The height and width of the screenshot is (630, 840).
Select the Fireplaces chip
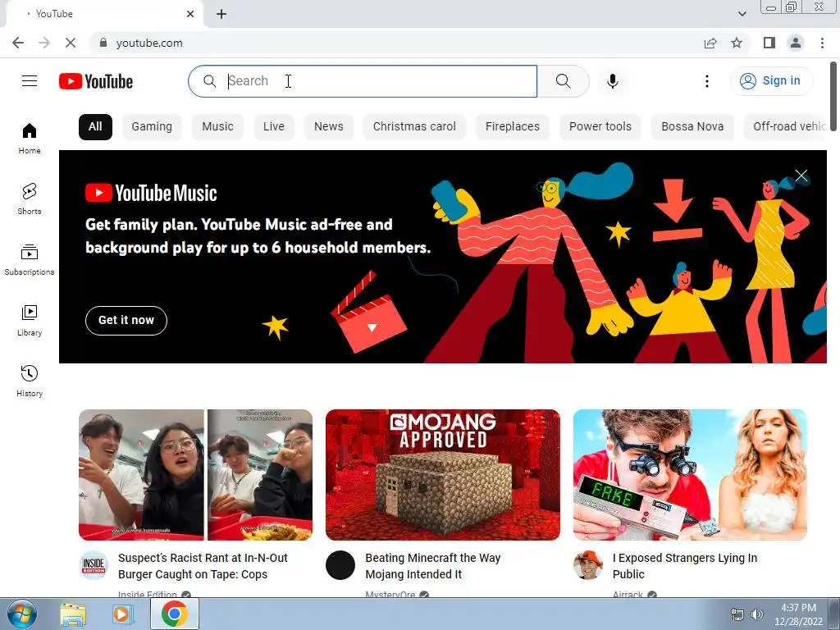coord(513,127)
